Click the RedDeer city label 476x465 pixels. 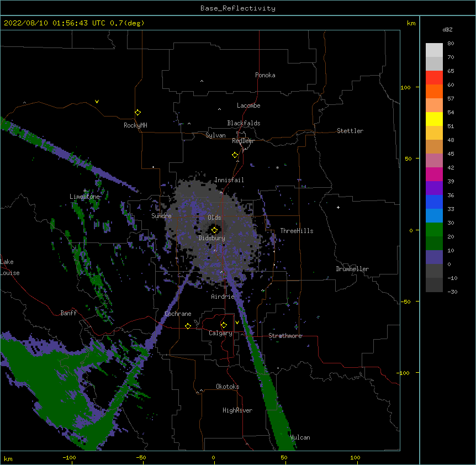point(243,141)
